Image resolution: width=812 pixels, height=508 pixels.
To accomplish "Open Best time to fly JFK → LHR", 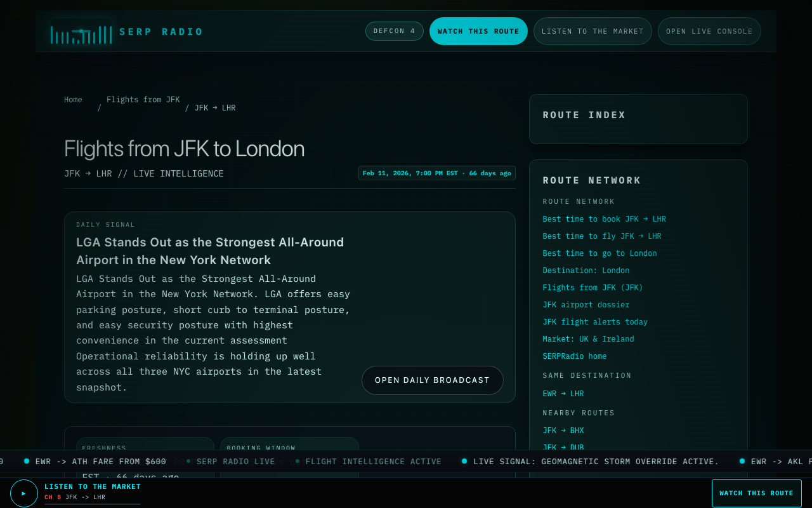I will [x=601, y=236].
